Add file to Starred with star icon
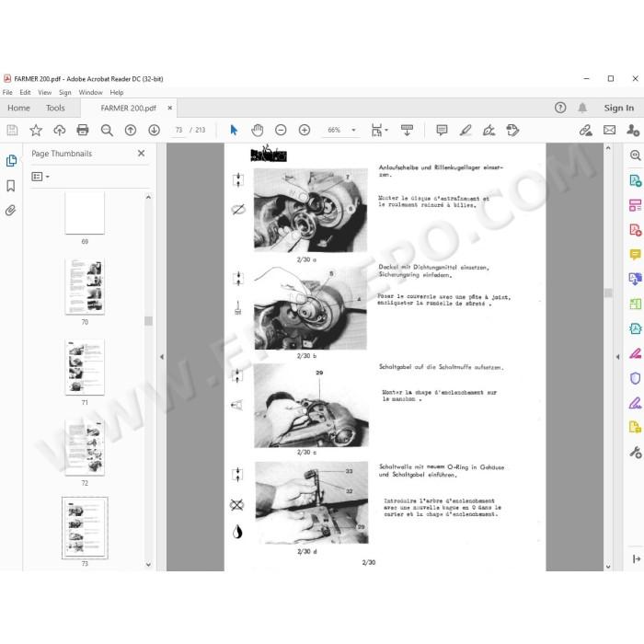This screenshot has height=644, width=644. pos(36,131)
